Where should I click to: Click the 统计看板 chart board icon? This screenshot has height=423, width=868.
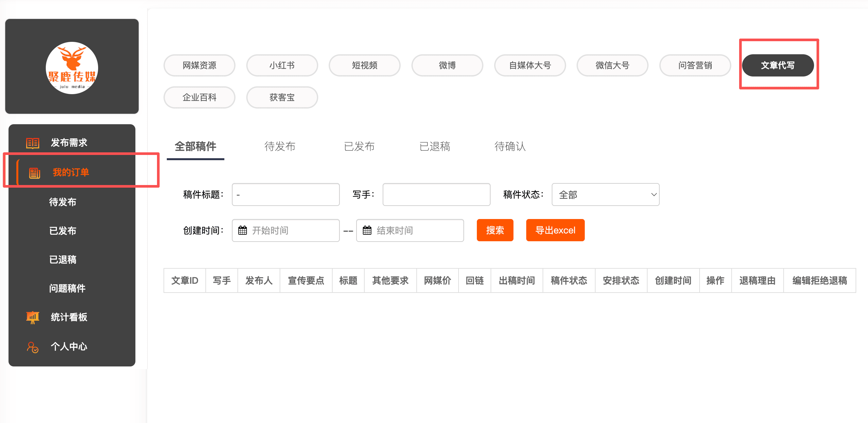tap(33, 317)
